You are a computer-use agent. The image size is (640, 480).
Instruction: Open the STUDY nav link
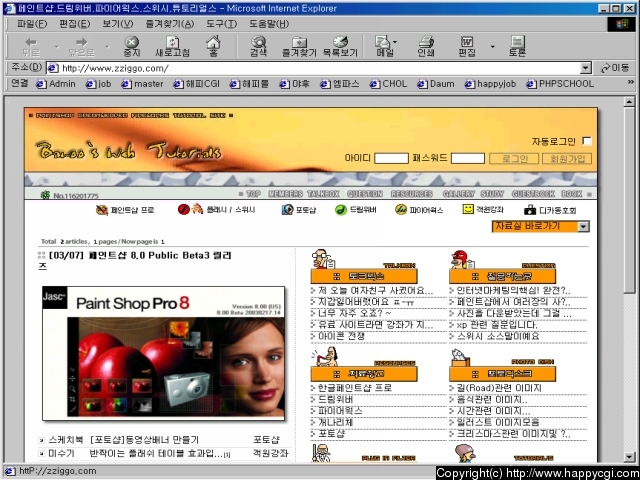(x=492, y=194)
